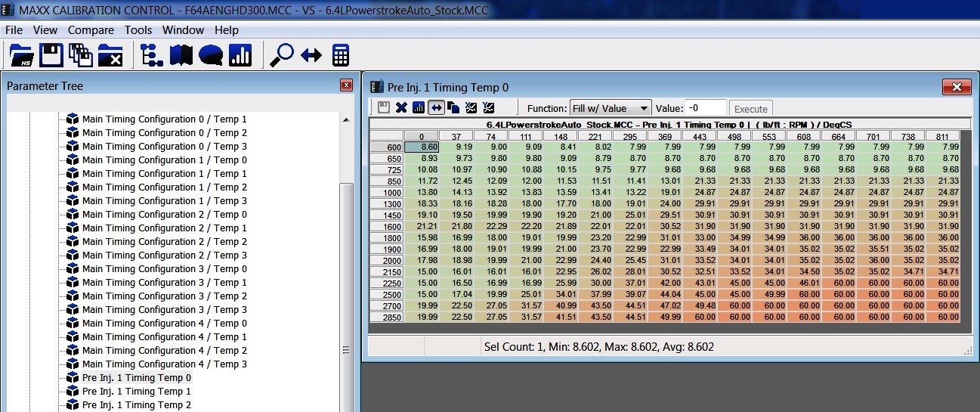Click the first checkered grid icon in table toolbar
The image size is (980, 412).
[x=471, y=107]
